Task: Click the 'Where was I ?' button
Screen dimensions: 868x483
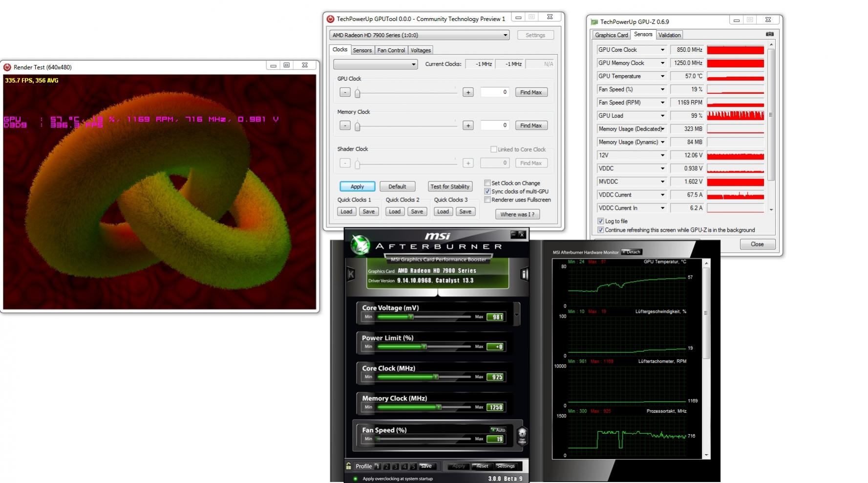Action: coord(517,215)
